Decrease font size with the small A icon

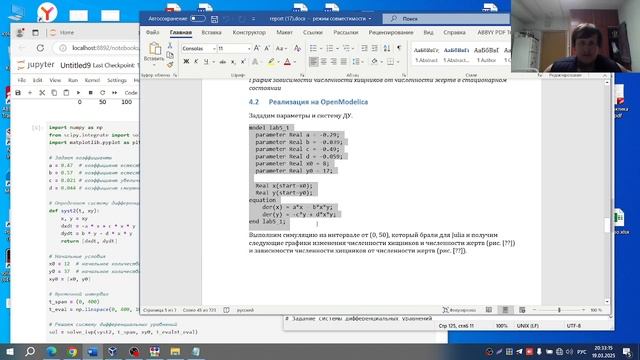click(267, 48)
